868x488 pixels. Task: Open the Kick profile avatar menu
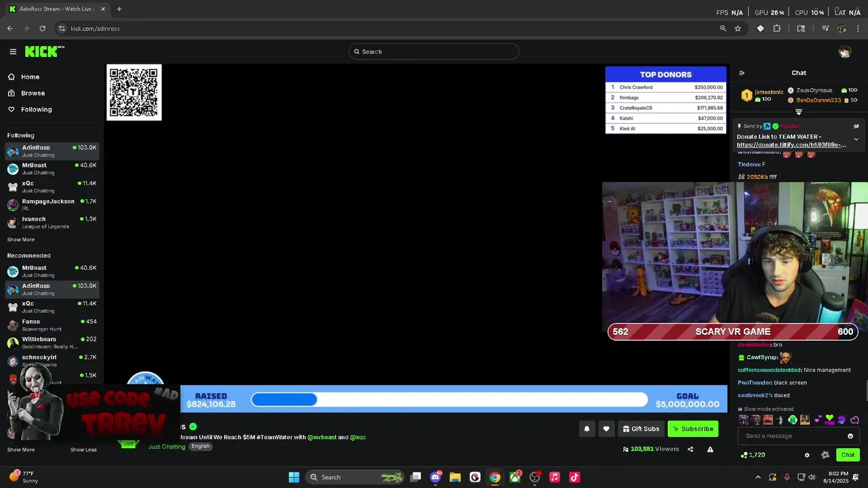[844, 52]
